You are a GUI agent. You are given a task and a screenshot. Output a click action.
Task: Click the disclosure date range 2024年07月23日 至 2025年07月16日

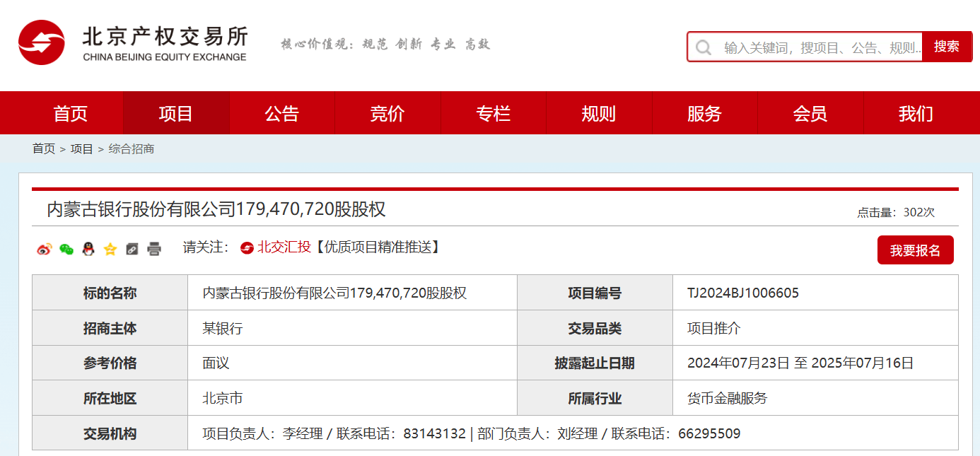coord(800,363)
